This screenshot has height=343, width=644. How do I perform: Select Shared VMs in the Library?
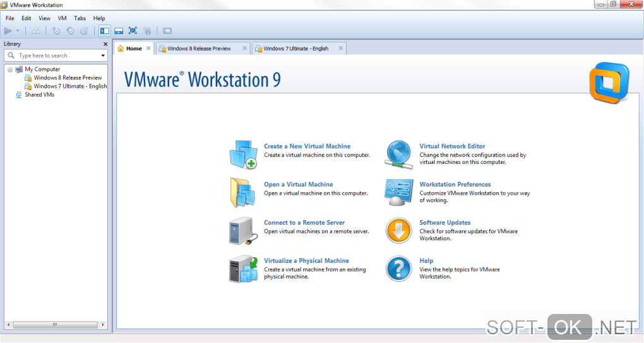click(x=39, y=95)
